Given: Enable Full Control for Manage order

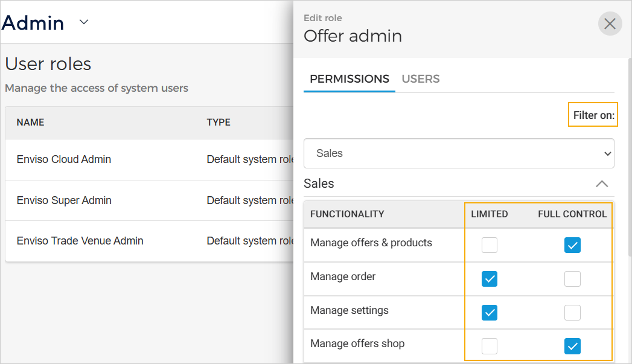Looking at the screenshot, I should pos(572,279).
